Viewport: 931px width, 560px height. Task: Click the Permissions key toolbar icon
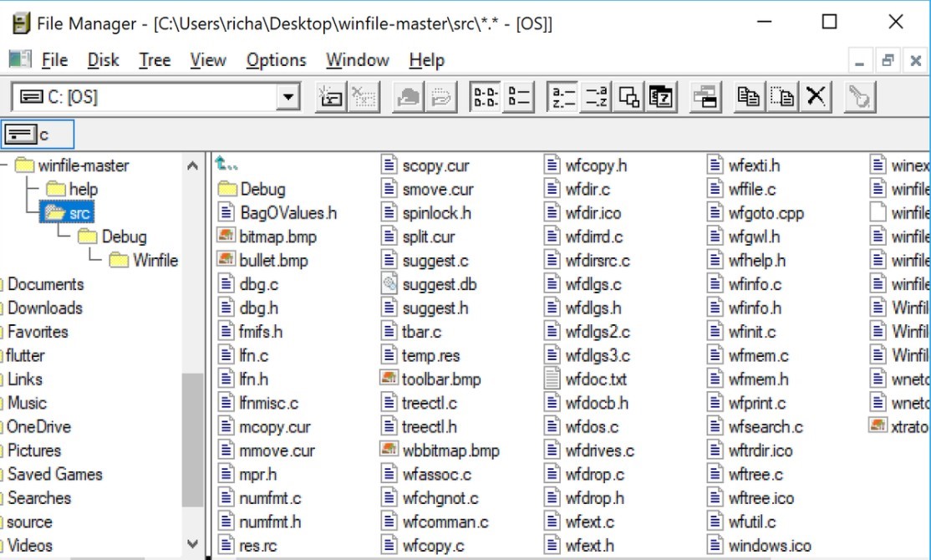(x=859, y=96)
